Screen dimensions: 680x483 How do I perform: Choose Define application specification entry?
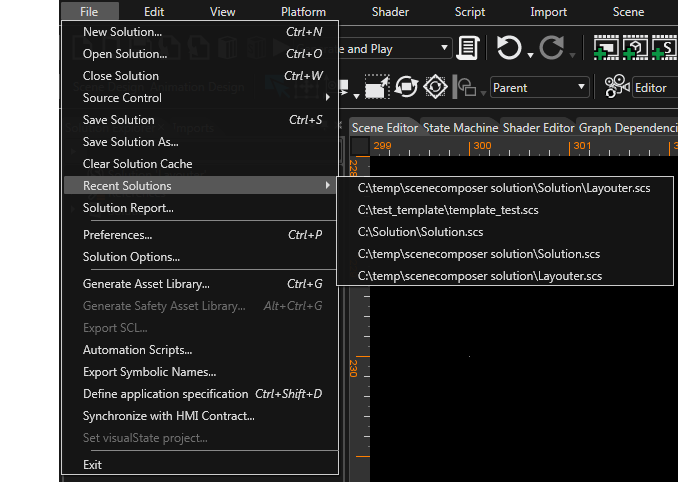click(201, 394)
